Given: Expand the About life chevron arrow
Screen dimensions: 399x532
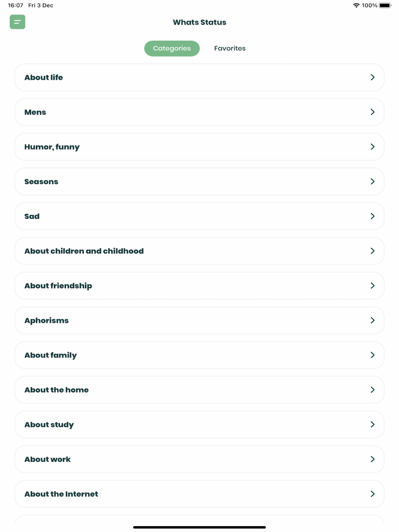Looking at the screenshot, I should [372, 77].
